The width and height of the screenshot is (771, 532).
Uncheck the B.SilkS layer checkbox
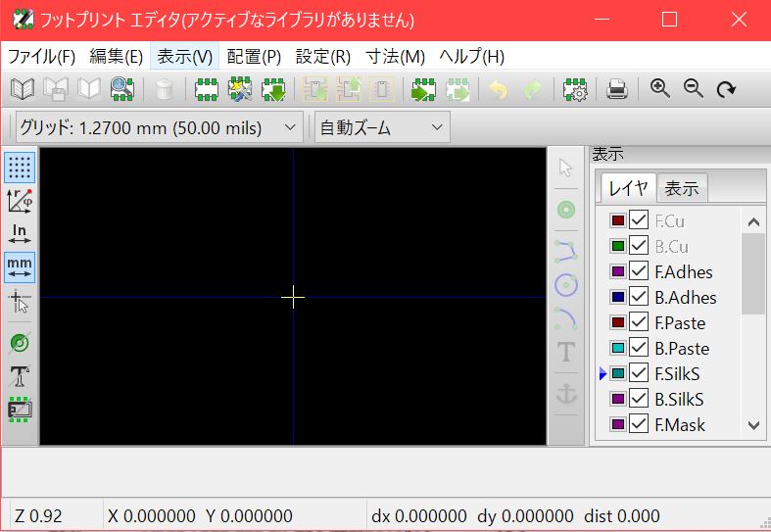[x=639, y=399]
